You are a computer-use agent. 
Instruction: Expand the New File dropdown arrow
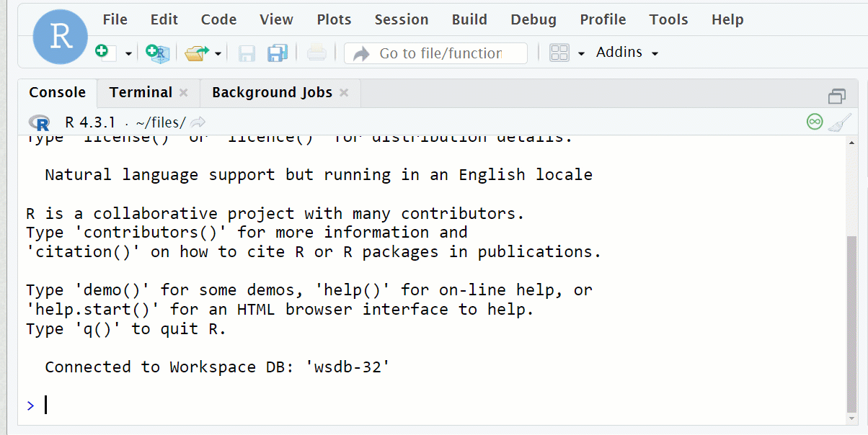tap(129, 53)
